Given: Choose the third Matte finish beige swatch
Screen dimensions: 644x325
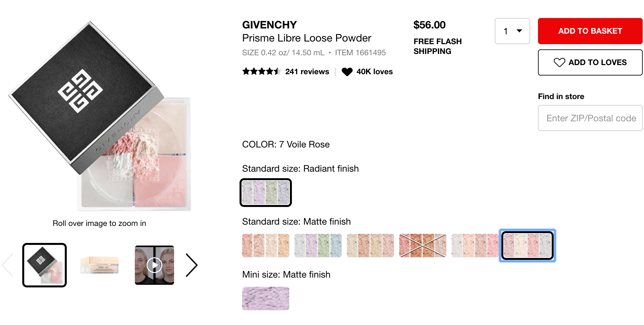Looking at the screenshot, I should [370, 246].
